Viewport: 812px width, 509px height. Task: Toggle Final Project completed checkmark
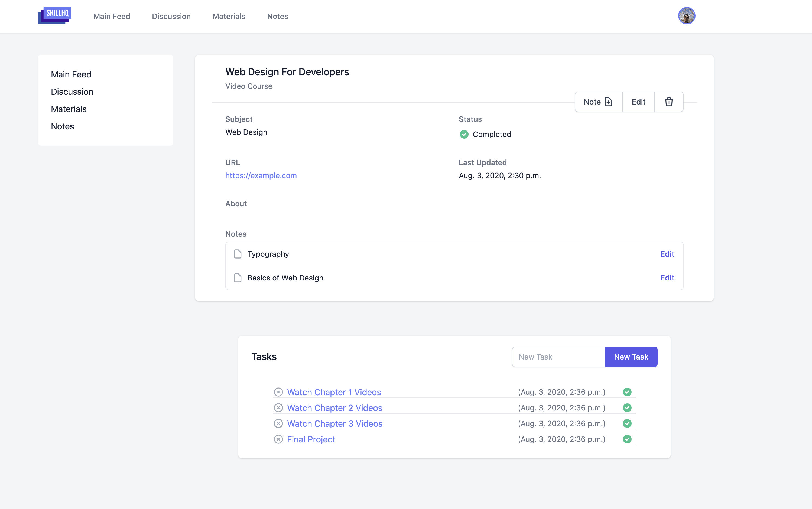627,439
